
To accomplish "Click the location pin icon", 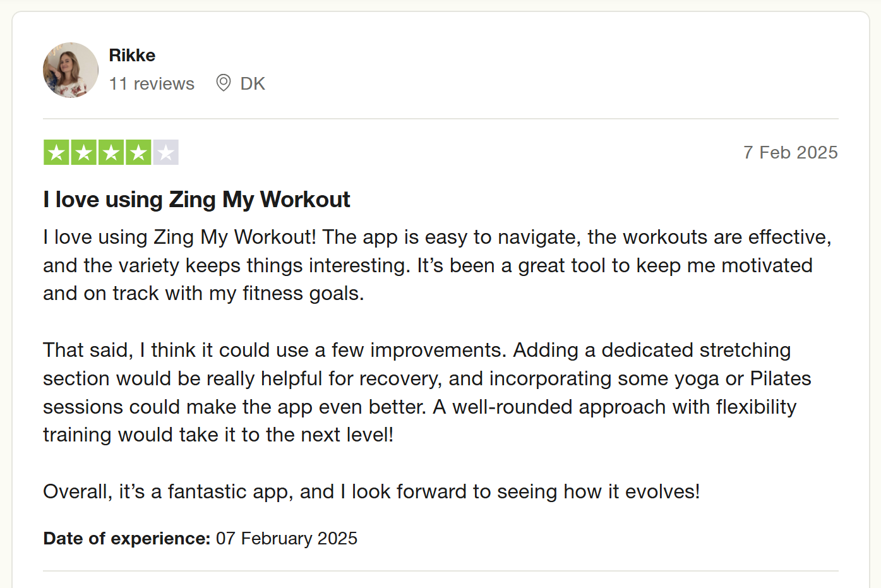I will coord(223,83).
